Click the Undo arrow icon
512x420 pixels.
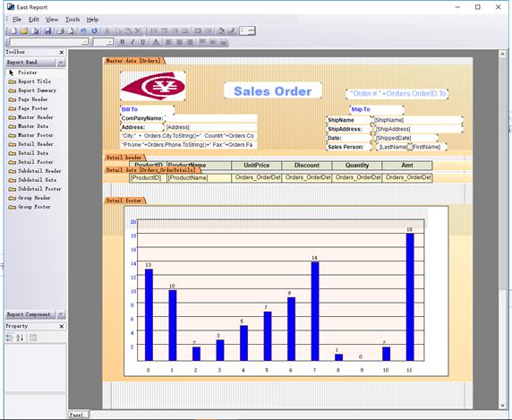tap(83, 31)
